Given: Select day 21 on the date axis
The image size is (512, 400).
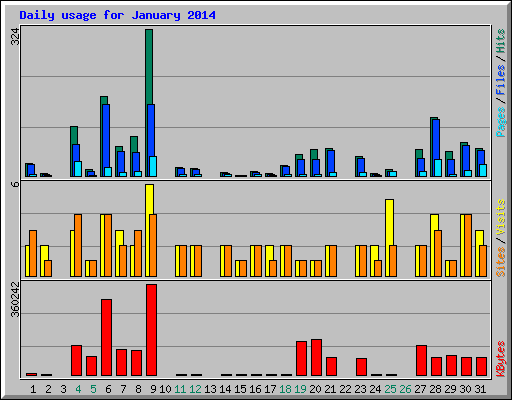Looking at the screenshot, I should (x=330, y=389).
